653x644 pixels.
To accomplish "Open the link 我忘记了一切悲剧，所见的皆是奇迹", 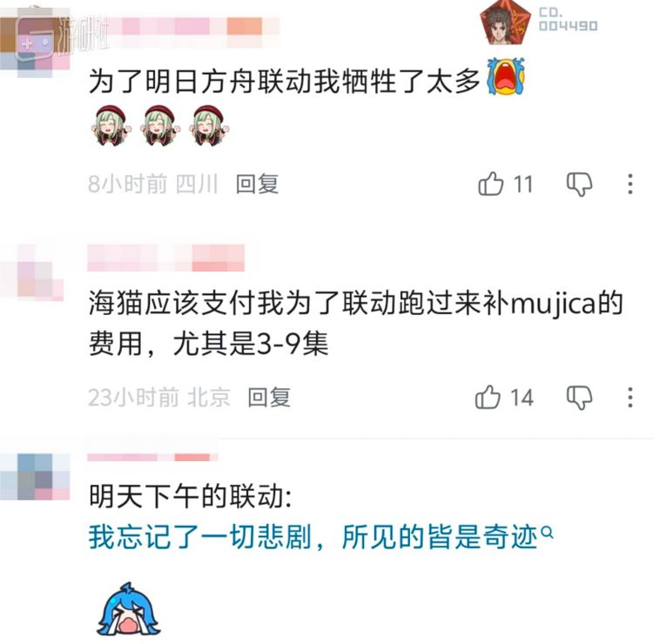I will (x=313, y=537).
